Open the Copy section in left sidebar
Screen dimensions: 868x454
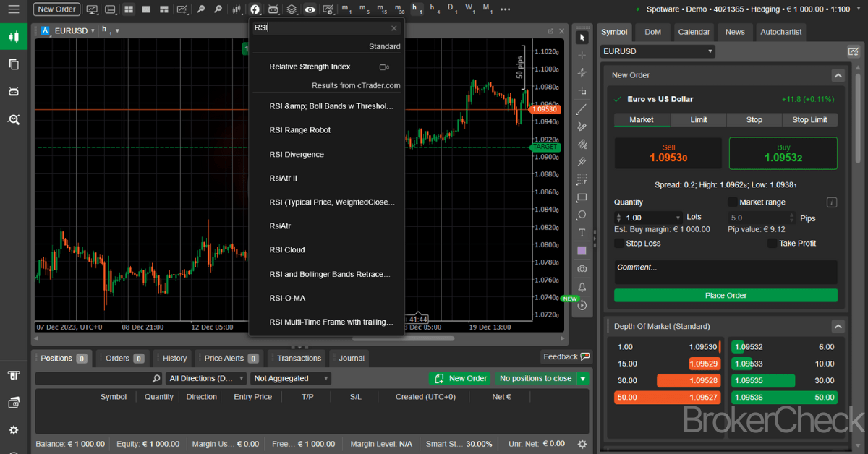14,64
